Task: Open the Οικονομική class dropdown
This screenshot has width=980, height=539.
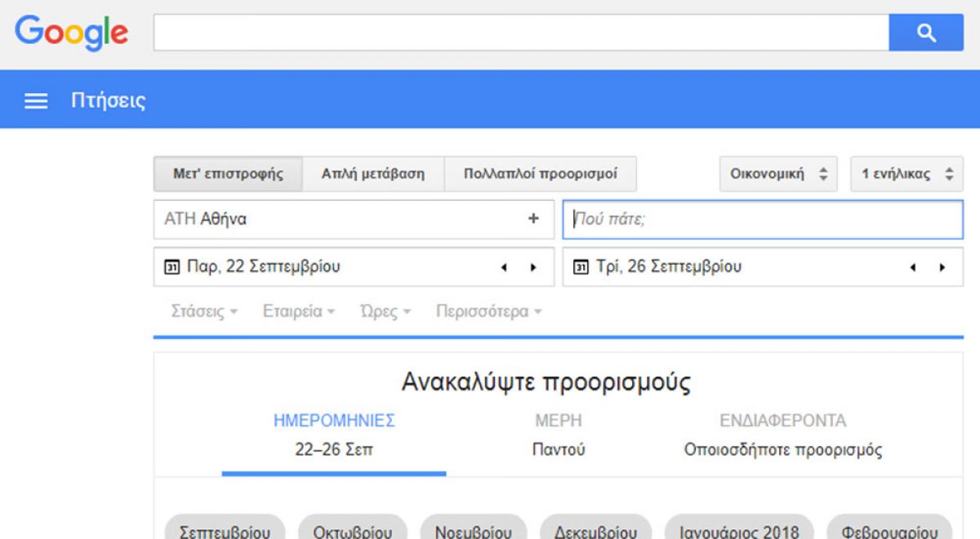Action: coord(778,174)
